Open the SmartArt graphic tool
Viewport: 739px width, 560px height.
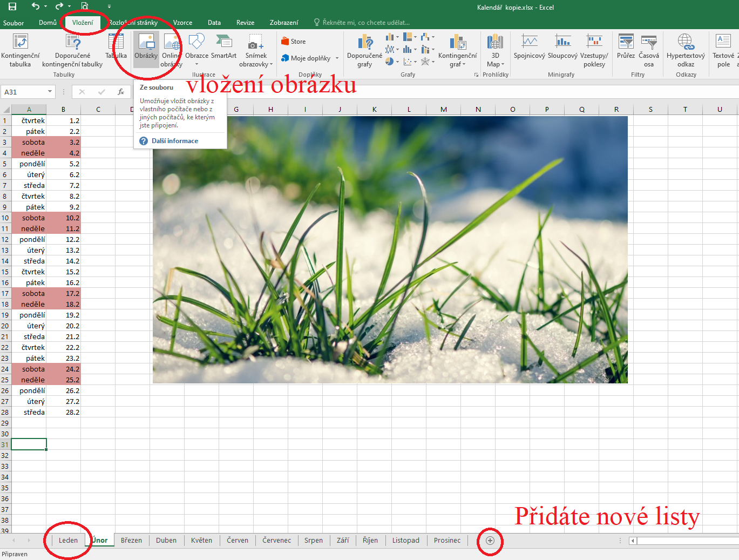tap(223, 48)
